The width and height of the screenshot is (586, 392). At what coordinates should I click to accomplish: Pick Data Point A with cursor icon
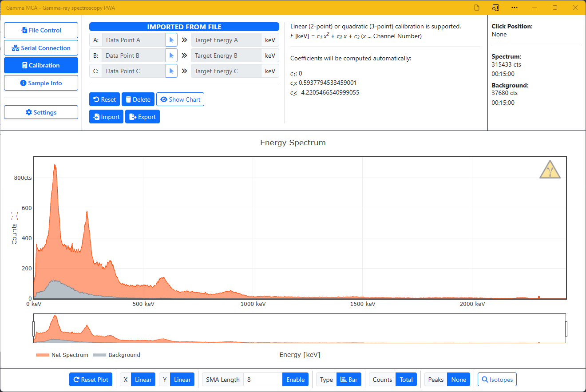[171, 40]
